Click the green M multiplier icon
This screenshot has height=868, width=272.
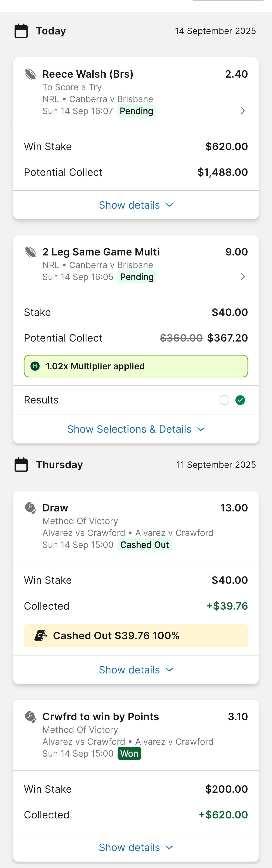(x=35, y=366)
